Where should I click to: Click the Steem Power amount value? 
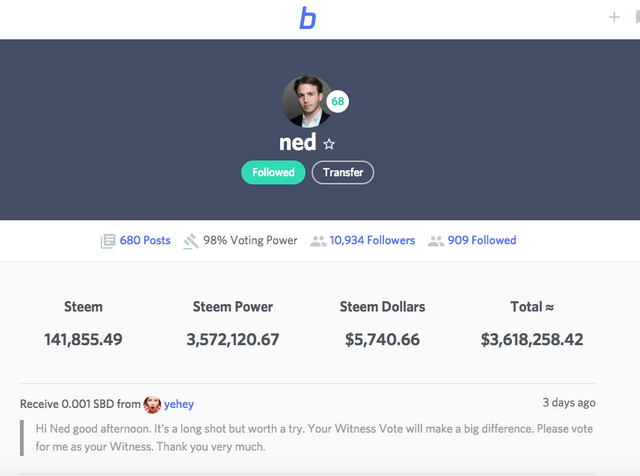(x=233, y=340)
